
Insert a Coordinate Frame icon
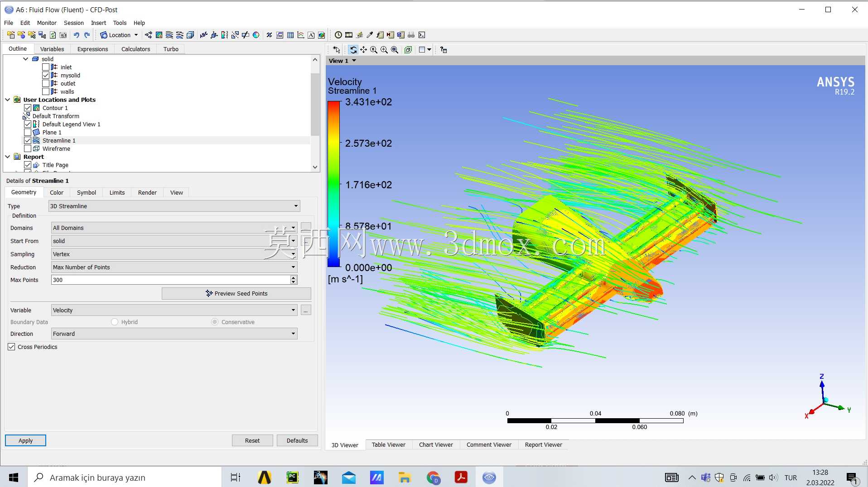point(214,35)
